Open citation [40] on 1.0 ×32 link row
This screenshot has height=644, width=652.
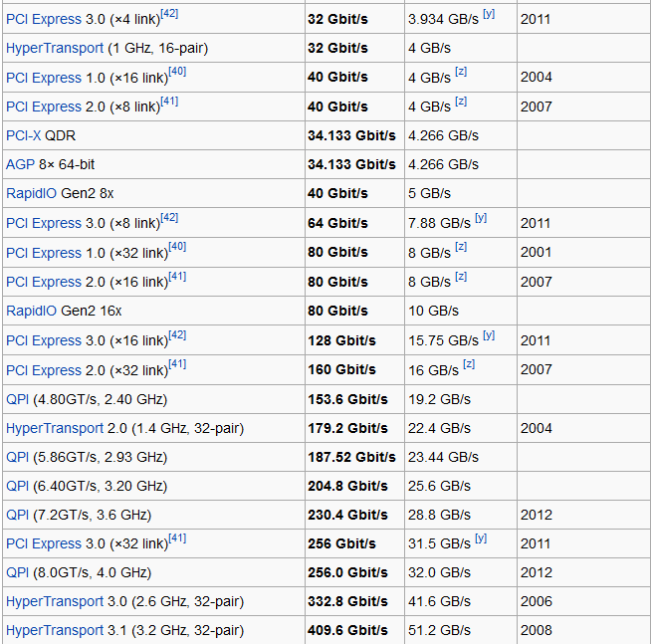177,247
